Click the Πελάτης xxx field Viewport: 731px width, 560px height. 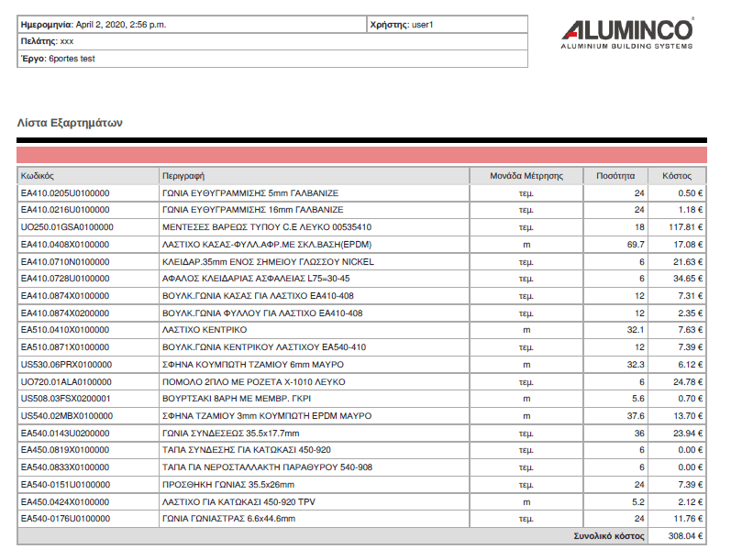[47, 41]
